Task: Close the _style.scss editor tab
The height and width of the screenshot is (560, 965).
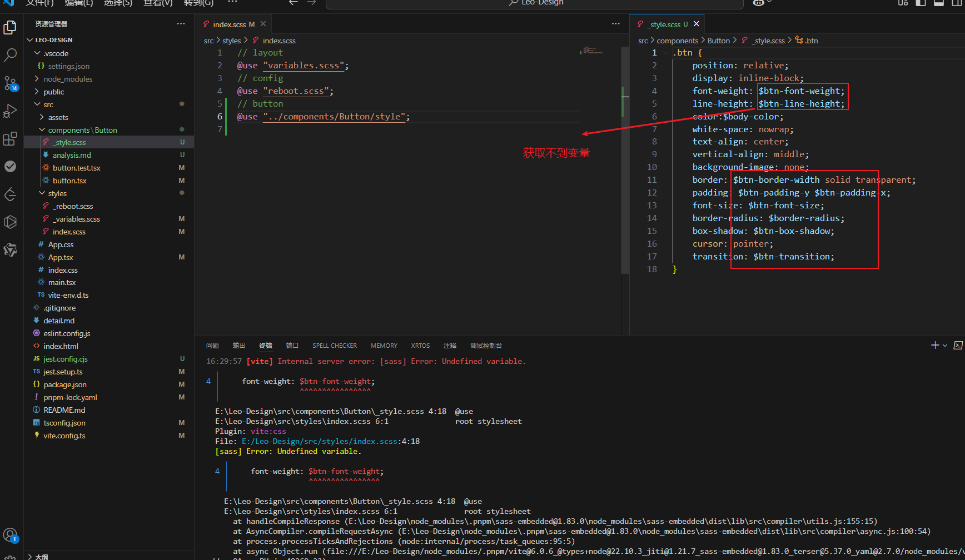Action: tap(697, 24)
